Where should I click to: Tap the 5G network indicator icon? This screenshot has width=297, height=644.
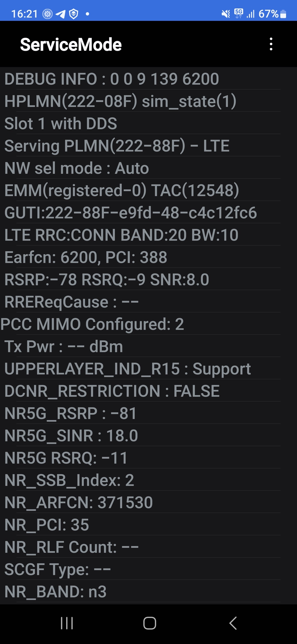click(239, 13)
